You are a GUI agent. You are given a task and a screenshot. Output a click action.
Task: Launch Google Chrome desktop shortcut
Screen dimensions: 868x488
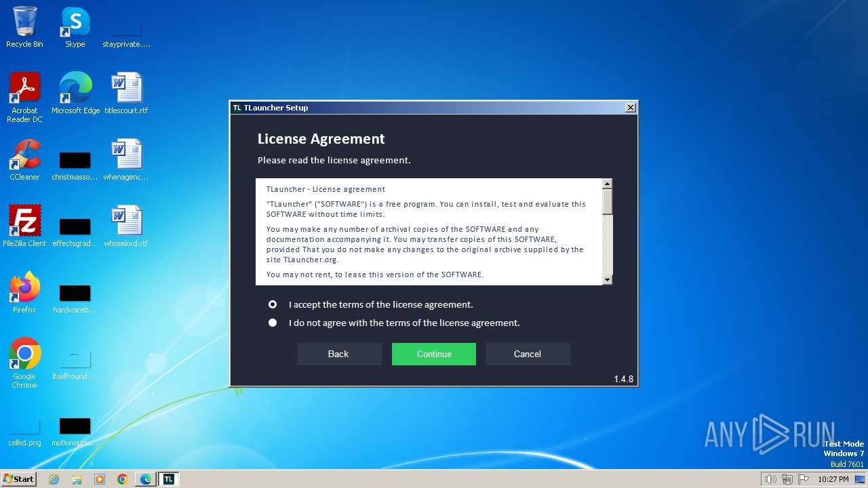click(24, 363)
